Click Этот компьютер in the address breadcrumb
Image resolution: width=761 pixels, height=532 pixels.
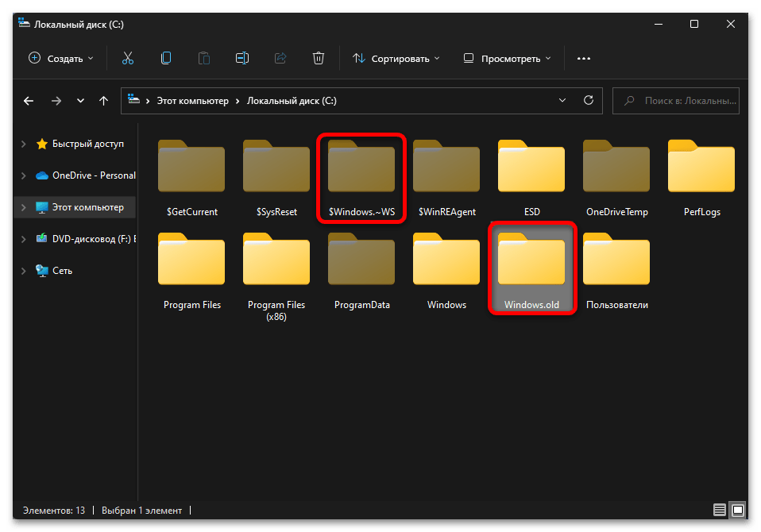point(191,101)
